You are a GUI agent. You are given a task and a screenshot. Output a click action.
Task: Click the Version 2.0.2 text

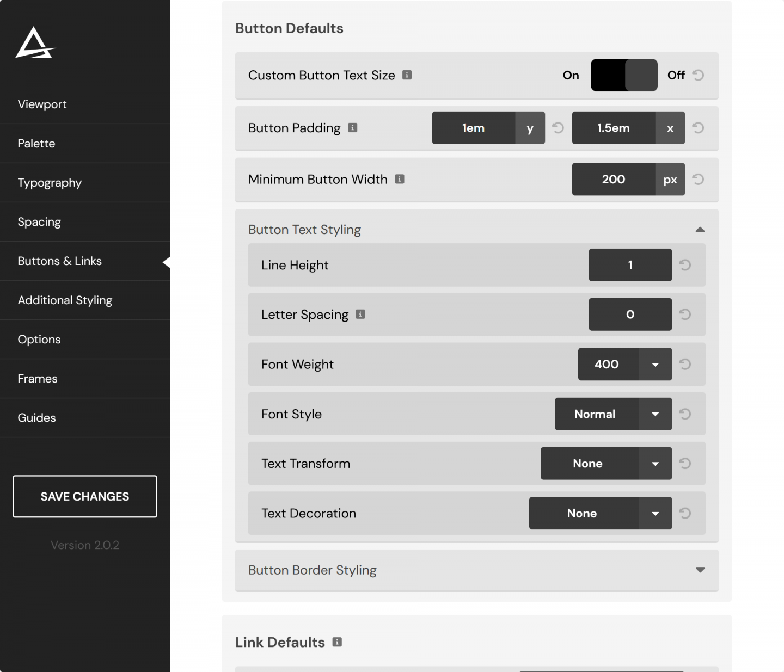(x=85, y=545)
